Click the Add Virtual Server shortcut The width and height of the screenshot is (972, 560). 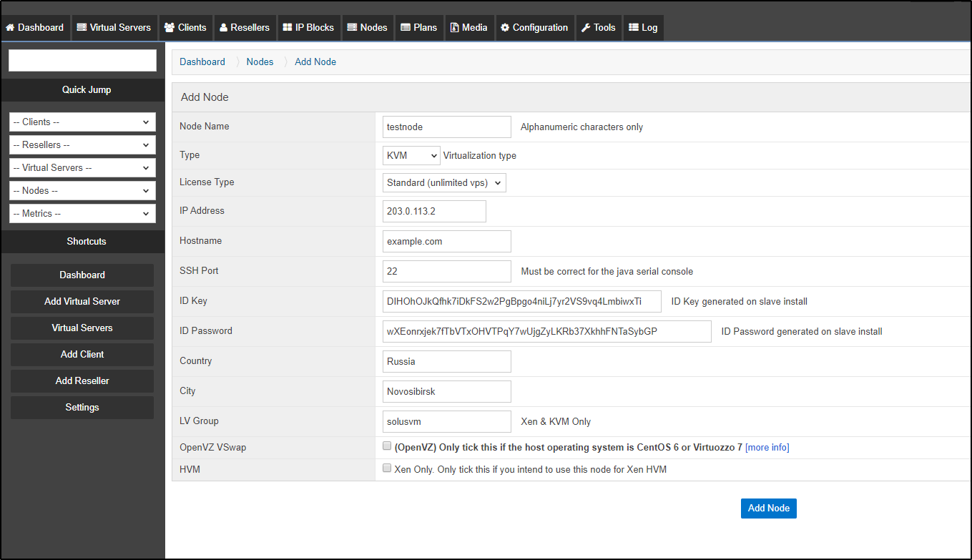(x=82, y=302)
